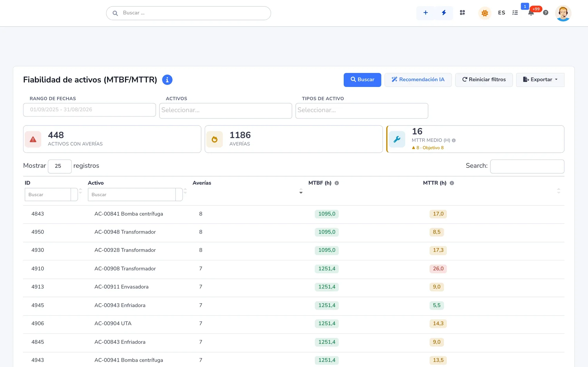Open the notifications bell icon
The height and width of the screenshot is (367, 588).
531,13
